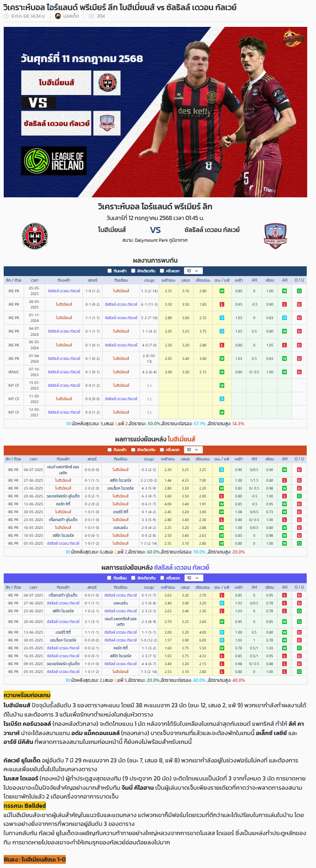Click D result badge in 11-02-2022 friendly row

click(x=222, y=399)
